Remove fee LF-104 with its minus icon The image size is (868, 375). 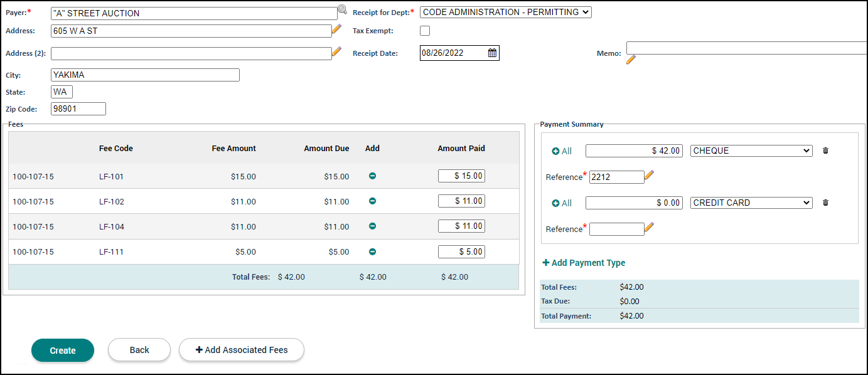372,226
